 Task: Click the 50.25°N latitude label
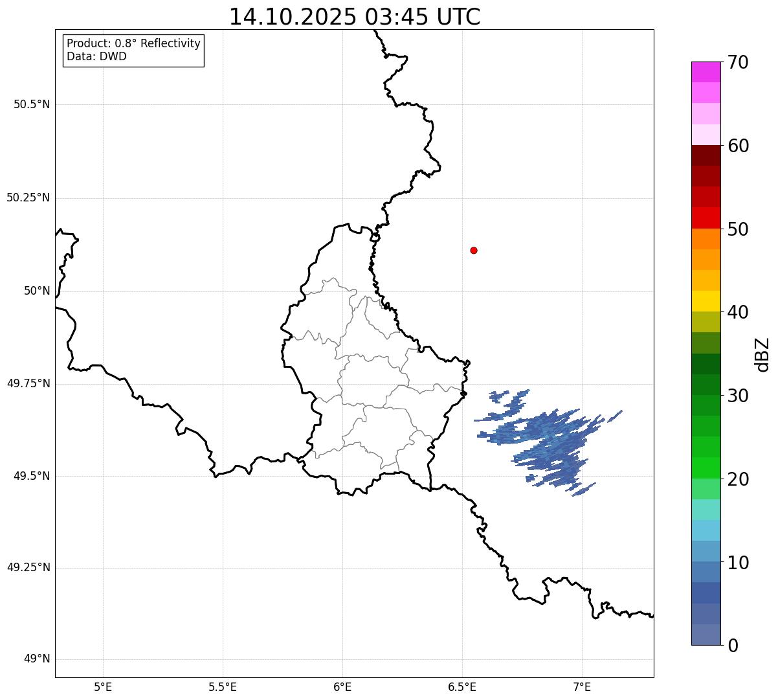tap(28, 198)
